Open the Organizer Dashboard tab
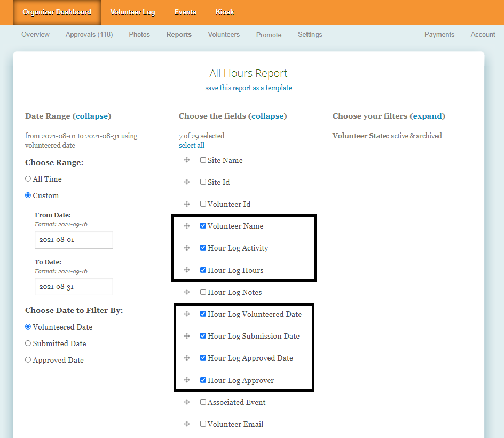This screenshot has height=438, width=504. (57, 12)
